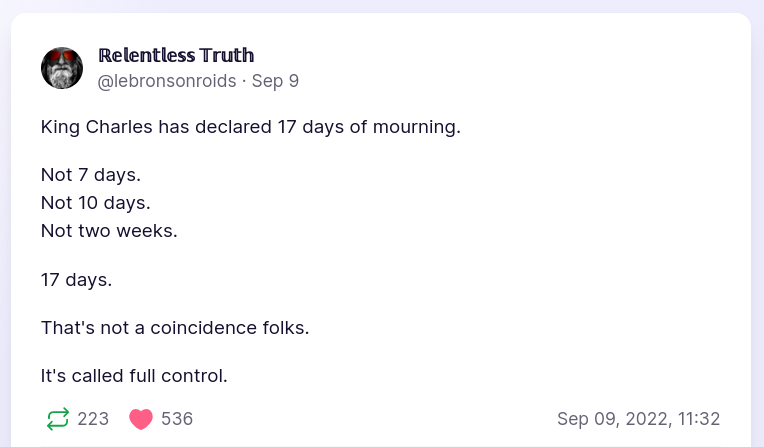Click the word 'mourning' in the post

[418, 127]
